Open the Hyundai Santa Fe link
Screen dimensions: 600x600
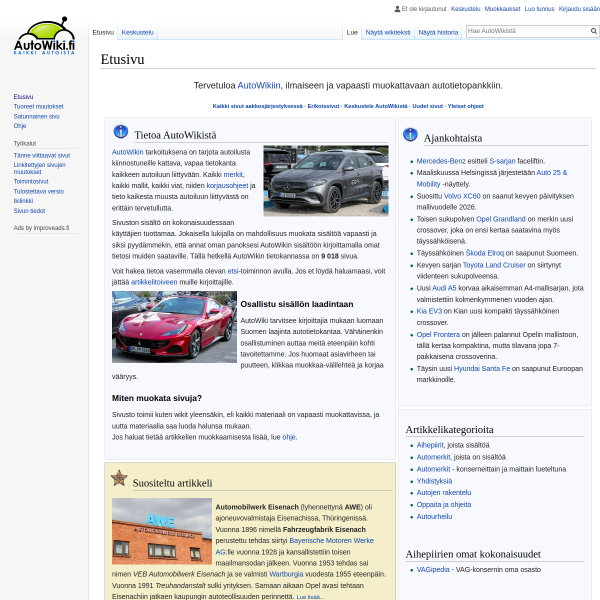click(x=482, y=368)
